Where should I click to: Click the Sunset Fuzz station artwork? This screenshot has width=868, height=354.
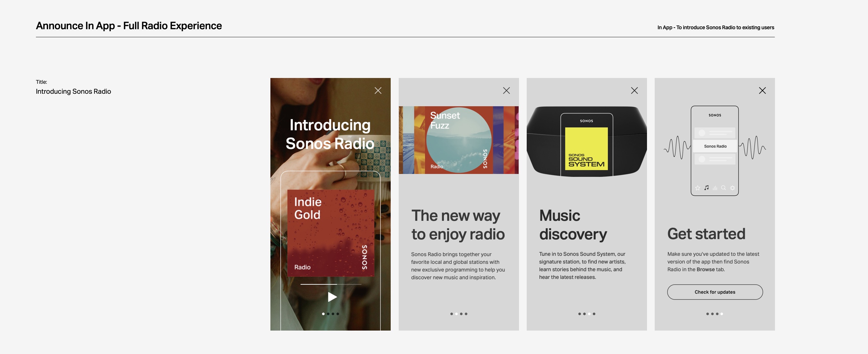(x=459, y=140)
